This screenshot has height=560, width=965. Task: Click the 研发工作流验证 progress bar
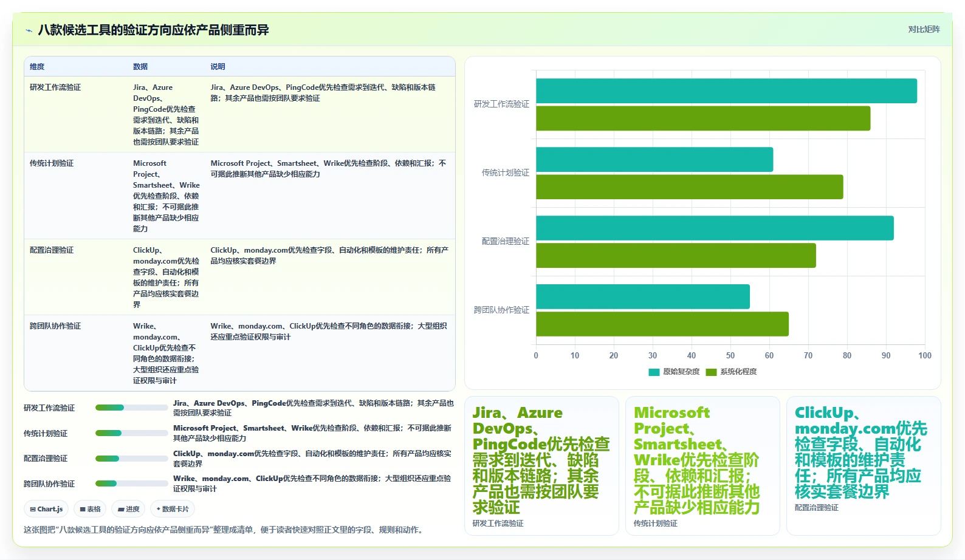[x=131, y=408]
